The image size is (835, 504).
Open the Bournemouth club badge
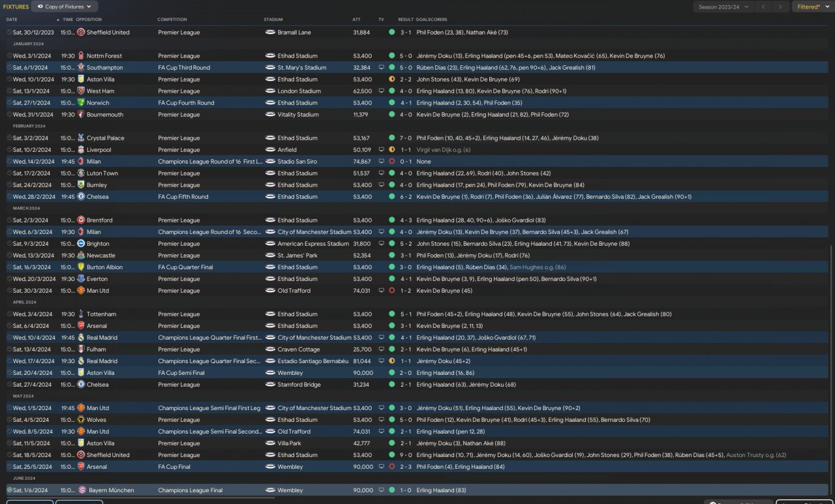[x=81, y=115]
